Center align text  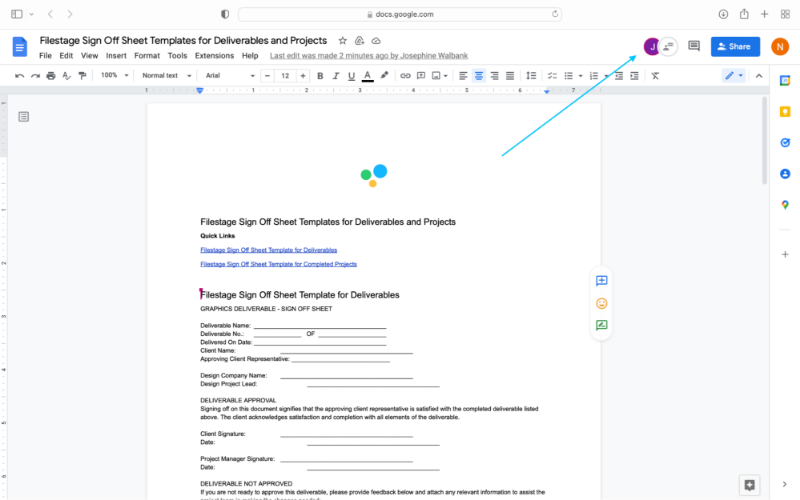tap(479, 76)
